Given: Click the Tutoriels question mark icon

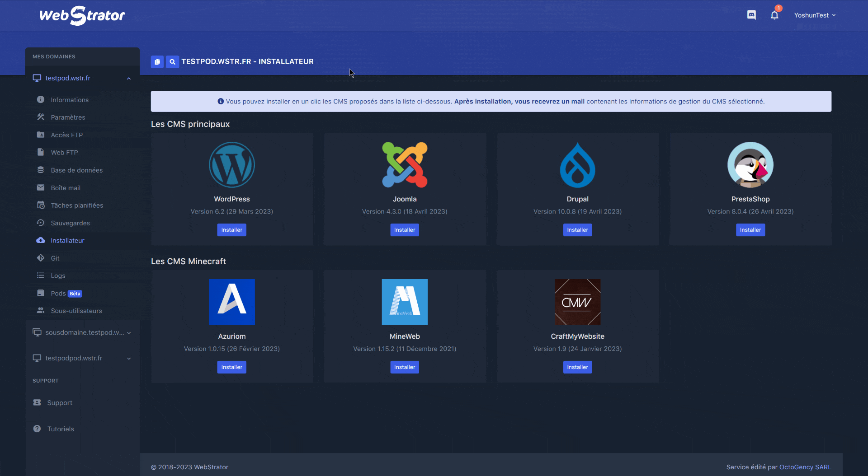Looking at the screenshot, I should [37, 429].
